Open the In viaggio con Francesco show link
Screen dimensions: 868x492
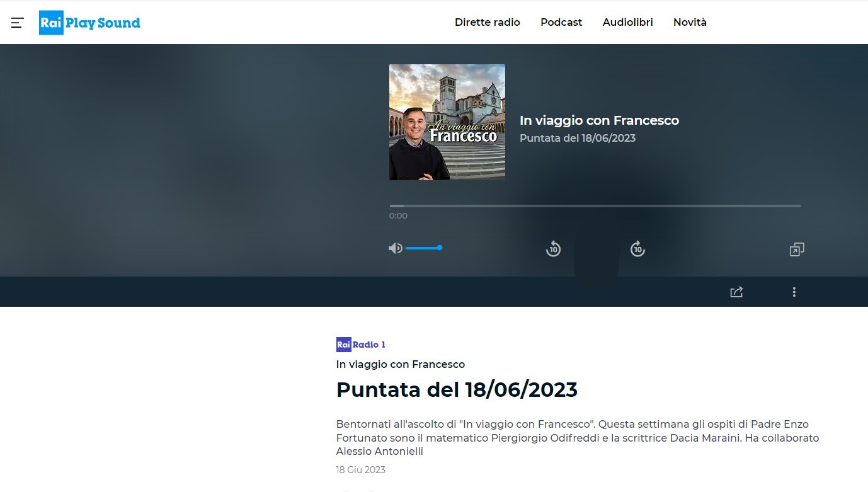coord(401,364)
